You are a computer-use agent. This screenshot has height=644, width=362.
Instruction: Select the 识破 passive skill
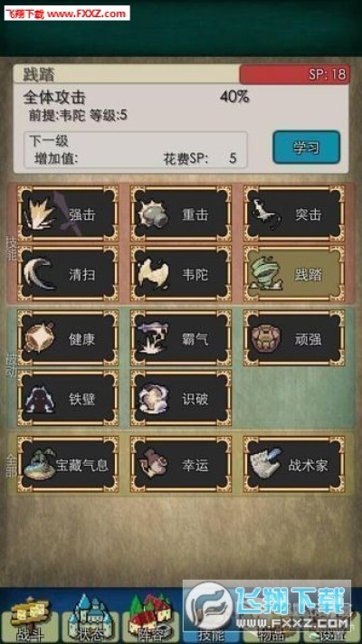coord(181,398)
